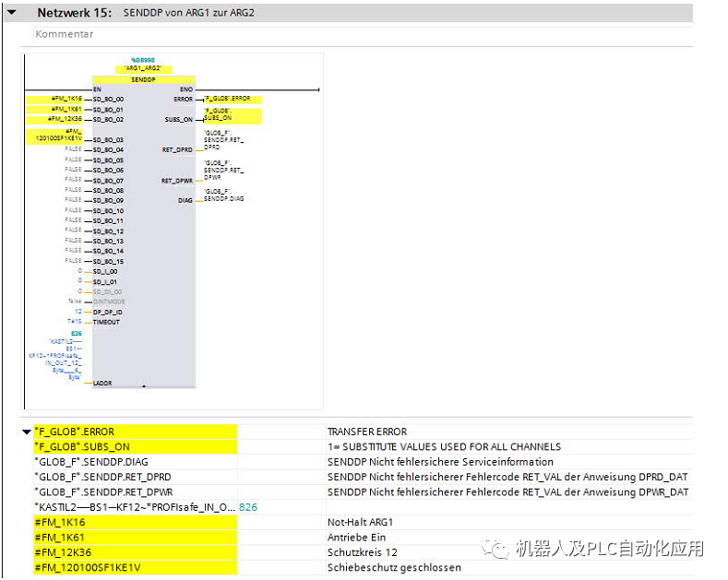Select the SENDDP block header
Image resolution: width=728 pixels, height=580 pixels.
click(143, 80)
